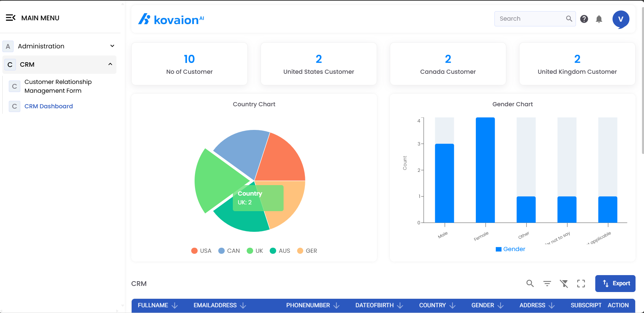Click the Export button
The width and height of the screenshot is (644, 313).
click(615, 284)
